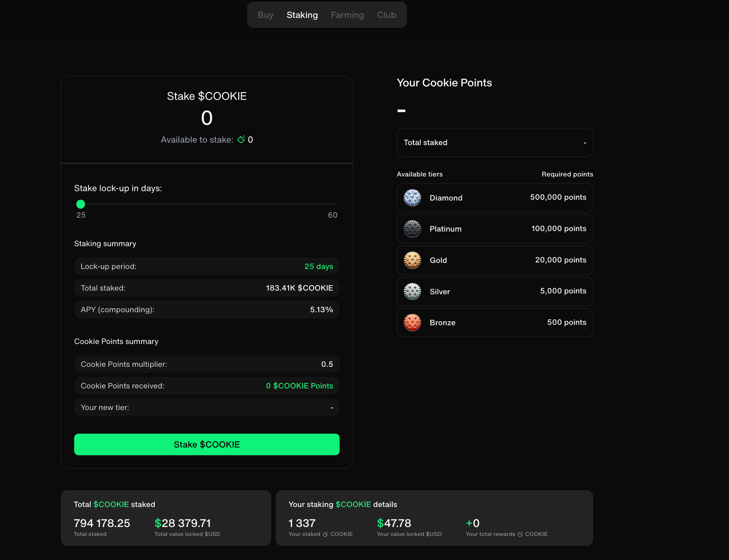This screenshot has height=560, width=729.
Task: Click the Platinum tier cookie icon
Action: [412, 229]
